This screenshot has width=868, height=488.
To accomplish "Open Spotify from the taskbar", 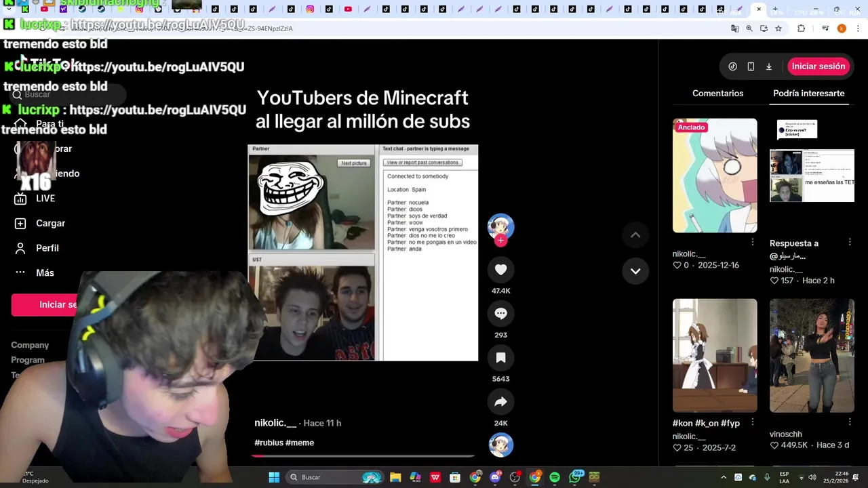I will [x=555, y=477].
